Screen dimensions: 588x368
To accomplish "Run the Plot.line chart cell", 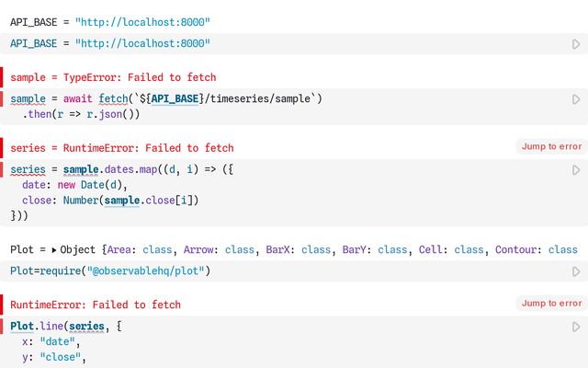I will pyautogui.click(x=576, y=327).
